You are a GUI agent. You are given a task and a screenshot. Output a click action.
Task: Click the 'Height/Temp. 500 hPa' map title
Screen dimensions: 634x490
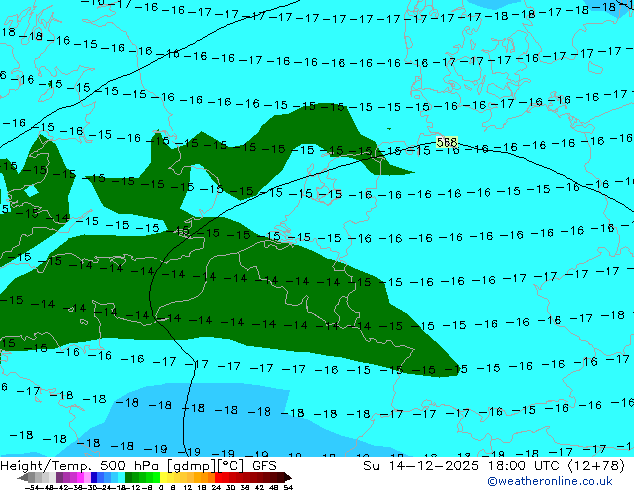click(80, 466)
